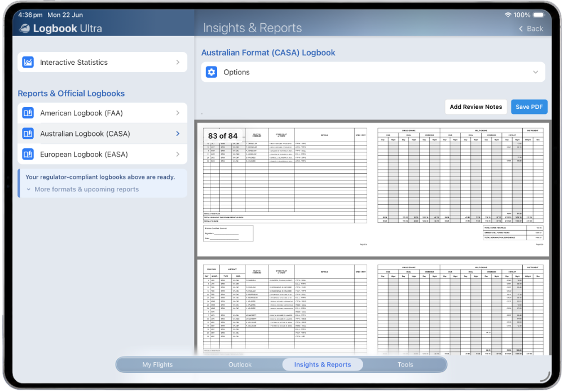Click the Mon 22 Jun date text
Screen dimensions: 564x392
[65, 15]
